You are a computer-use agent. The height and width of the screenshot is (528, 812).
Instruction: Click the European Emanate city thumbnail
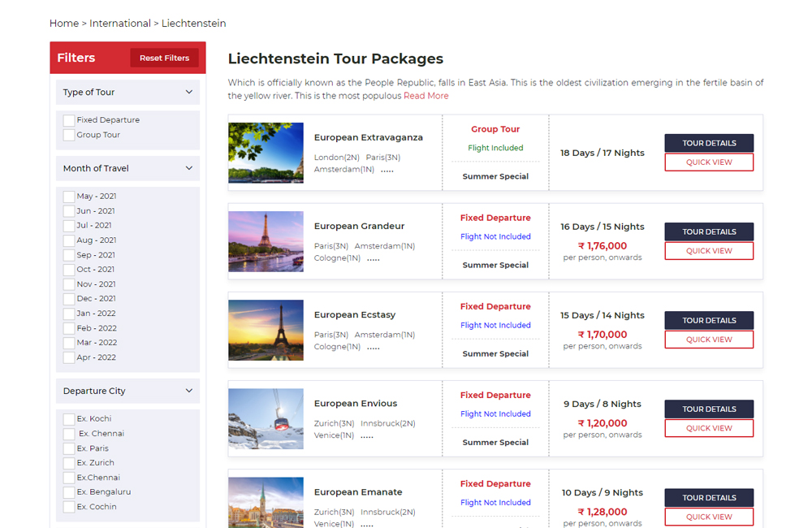(x=266, y=503)
